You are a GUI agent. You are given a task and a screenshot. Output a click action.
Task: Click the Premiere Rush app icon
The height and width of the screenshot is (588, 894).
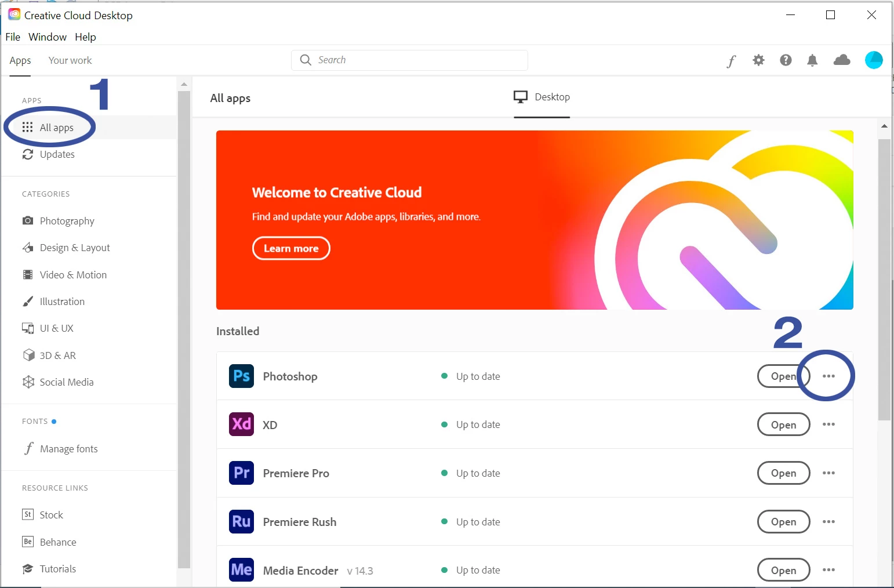point(241,522)
